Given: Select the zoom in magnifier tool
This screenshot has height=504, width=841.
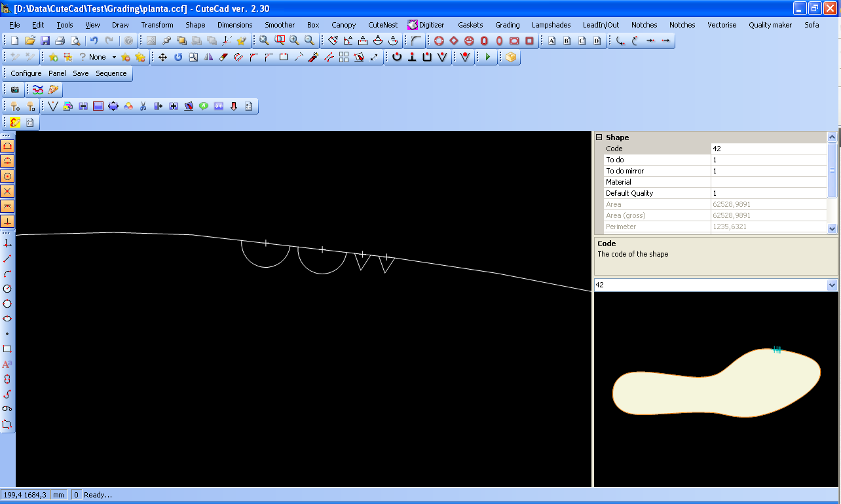Looking at the screenshot, I should click(x=294, y=41).
